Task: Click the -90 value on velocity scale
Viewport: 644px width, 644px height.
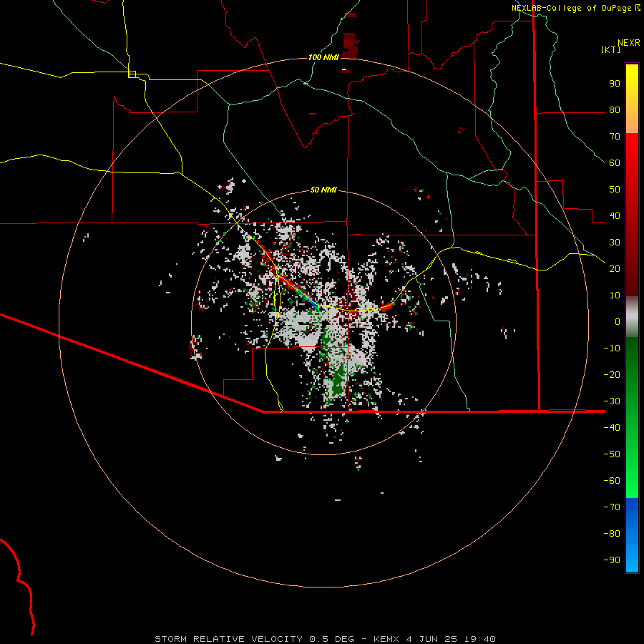Action: point(612,560)
